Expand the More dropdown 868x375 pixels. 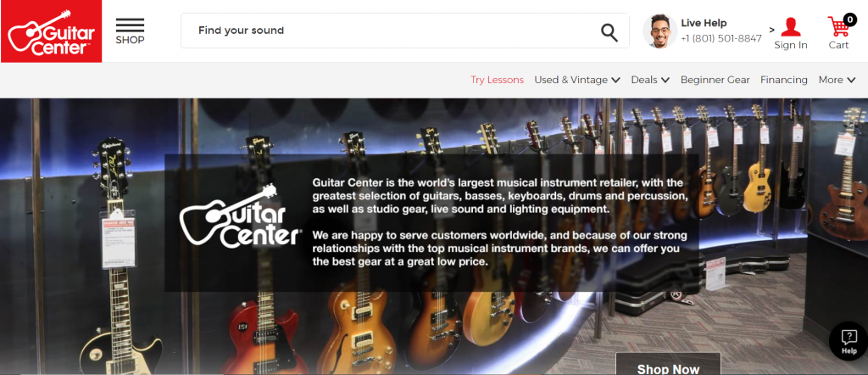pyautogui.click(x=837, y=80)
